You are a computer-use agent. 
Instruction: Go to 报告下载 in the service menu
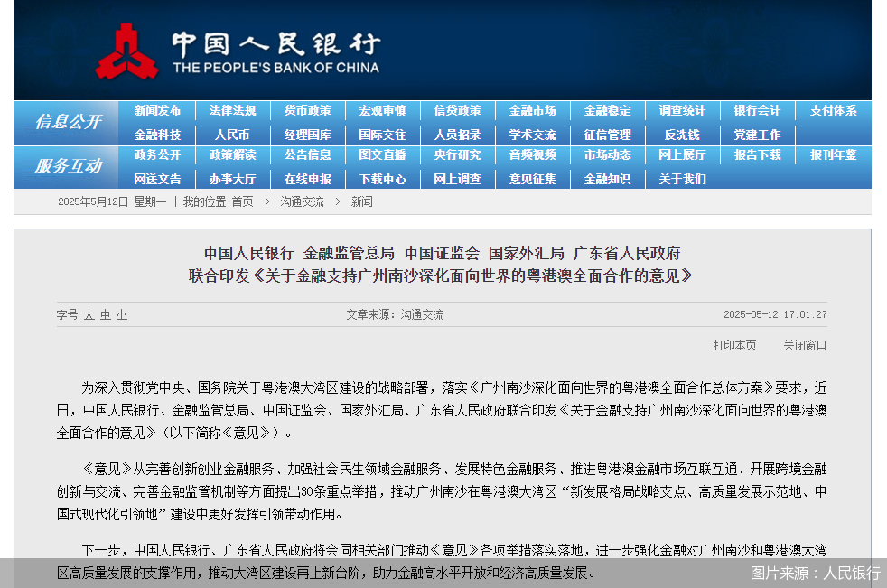point(757,154)
